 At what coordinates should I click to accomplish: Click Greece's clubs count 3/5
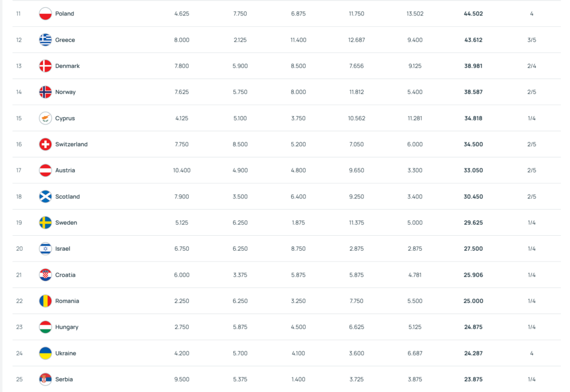tap(532, 40)
